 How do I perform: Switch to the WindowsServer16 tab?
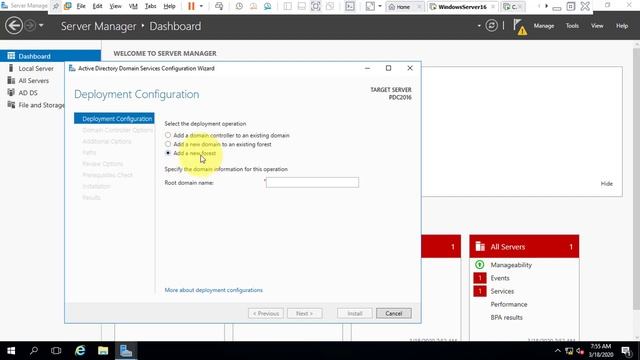pos(462,7)
